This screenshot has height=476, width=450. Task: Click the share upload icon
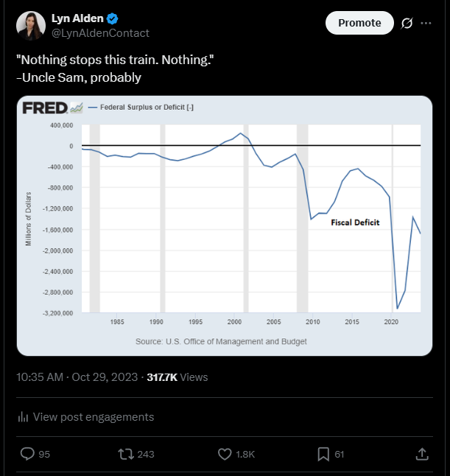pos(422,454)
